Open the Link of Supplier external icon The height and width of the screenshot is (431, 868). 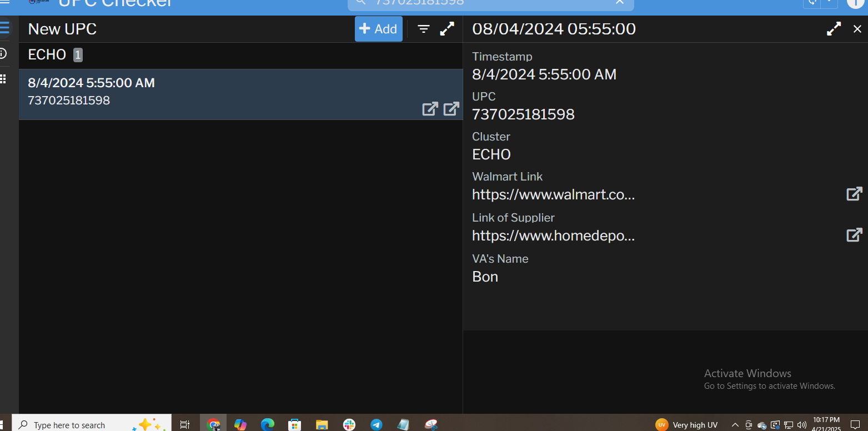[x=854, y=235]
